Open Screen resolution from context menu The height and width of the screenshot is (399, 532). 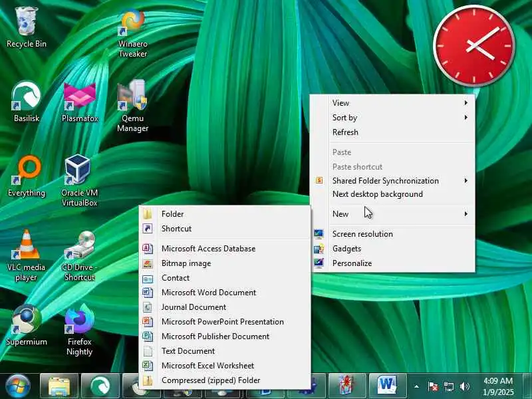click(x=393, y=234)
